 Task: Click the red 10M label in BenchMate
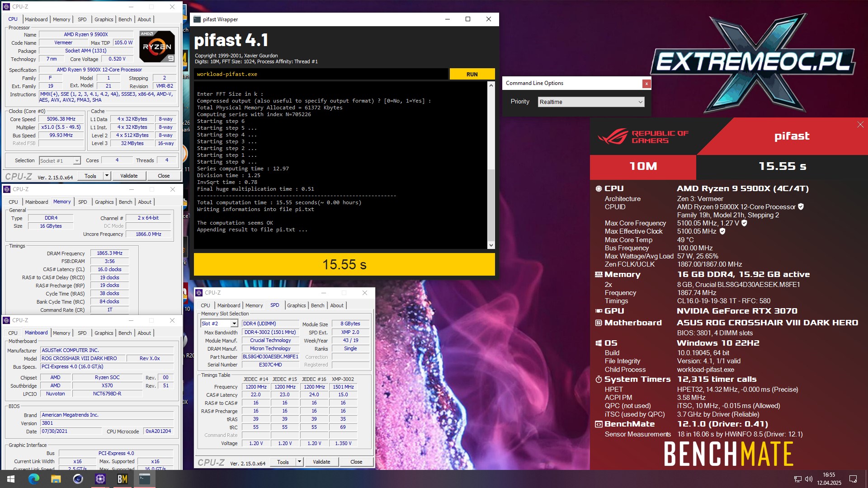(x=643, y=167)
